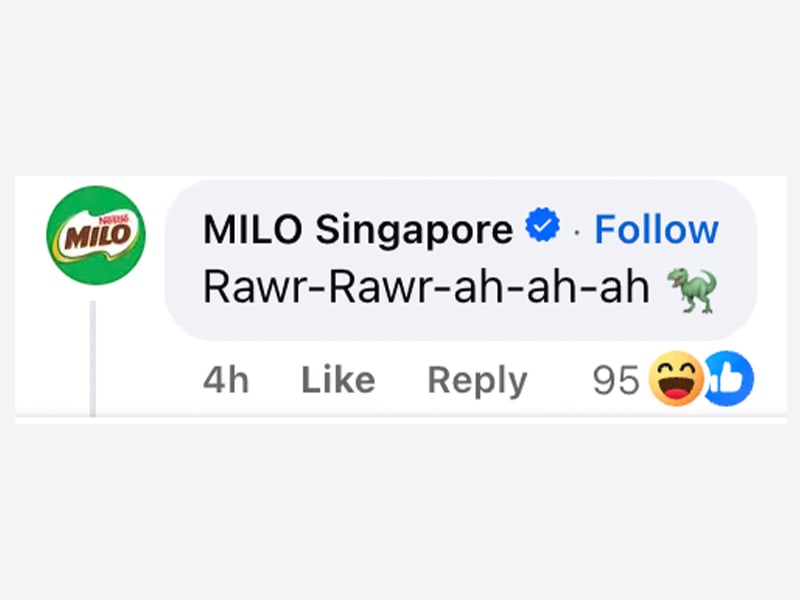The width and height of the screenshot is (800, 600).
Task: Open the 4h comment timestamp
Action: [225, 380]
